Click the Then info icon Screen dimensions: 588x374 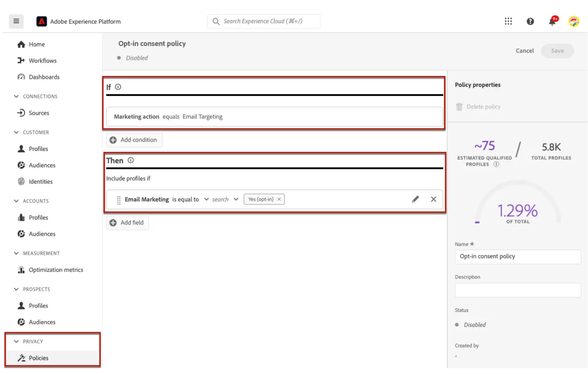coord(130,160)
